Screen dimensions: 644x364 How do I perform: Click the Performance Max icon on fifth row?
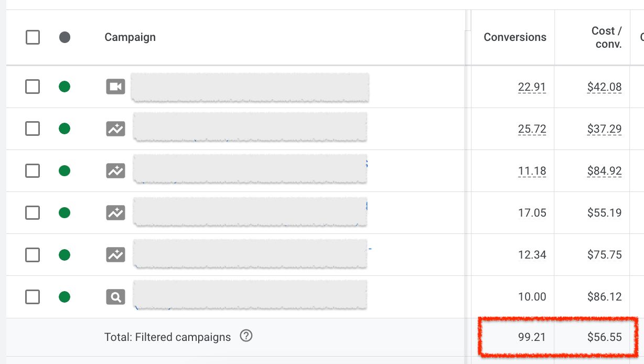point(115,254)
